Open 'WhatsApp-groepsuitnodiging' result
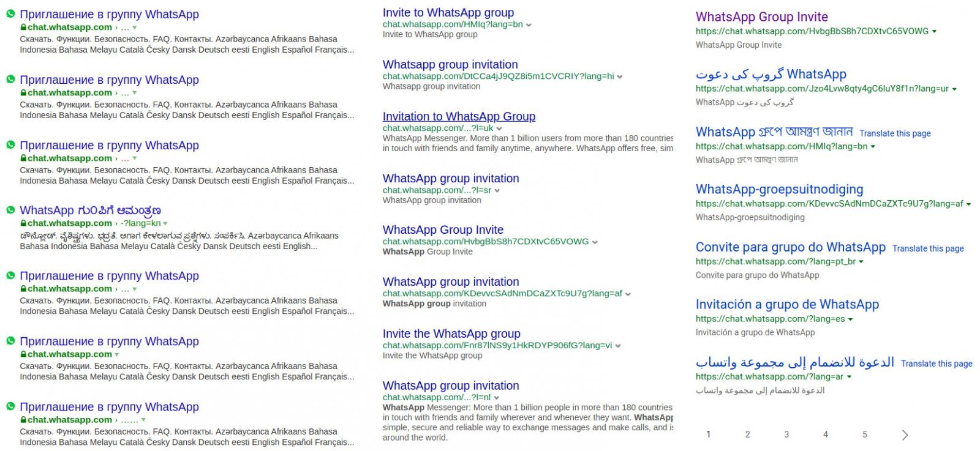The height and width of the screenshot is (451, 980). [780, 189]
